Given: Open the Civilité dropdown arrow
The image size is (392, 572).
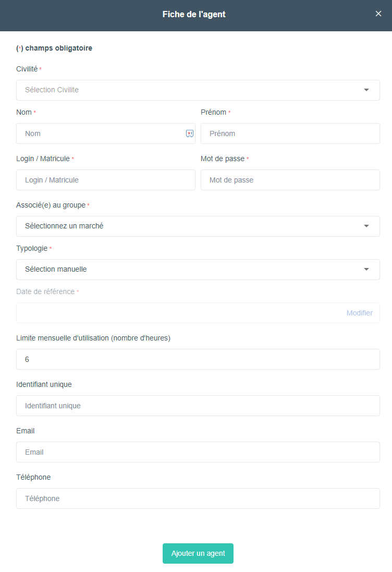Looking at the screenshot, I should click(366, 90).
